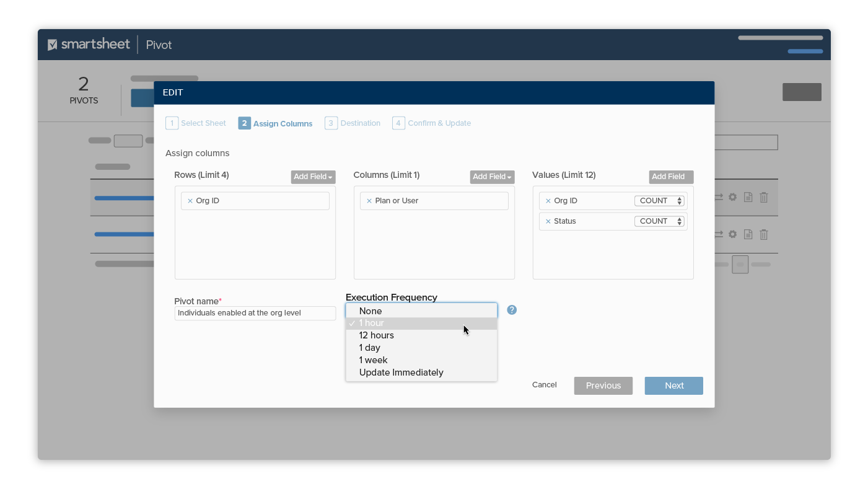Remove Org ID from Values list
Screen dimensions: 868x489
pos(548,201)
